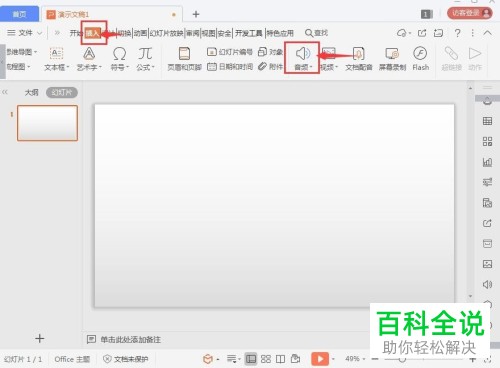500x368 pixels.
Task: Insert a formula (公式)
Action: (145, 59)
